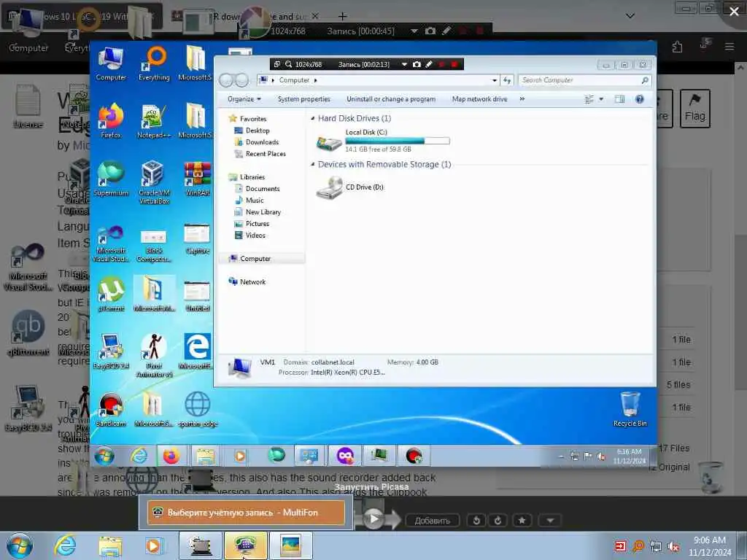The width and height of the screenshot is (747, 560).
Task: Open the view options dropdown arrow in Explorer
Action: [x=601, y=99]
